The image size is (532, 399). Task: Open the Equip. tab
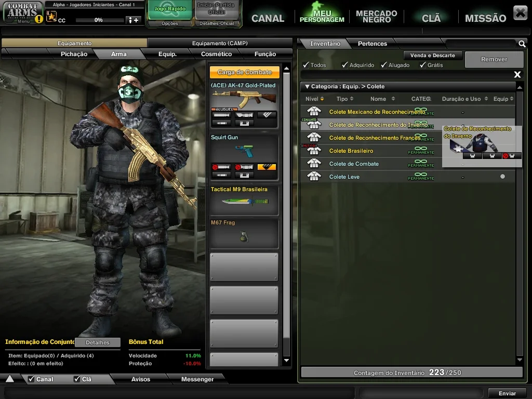pyautogui.click(x=168, y=54)
